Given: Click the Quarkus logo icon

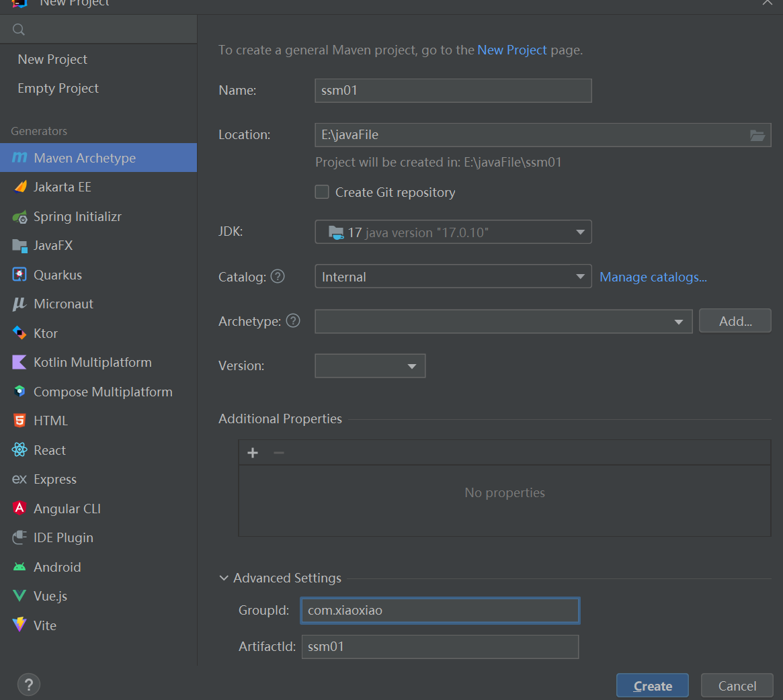Looking at the screenshot, I should (19, 275).
